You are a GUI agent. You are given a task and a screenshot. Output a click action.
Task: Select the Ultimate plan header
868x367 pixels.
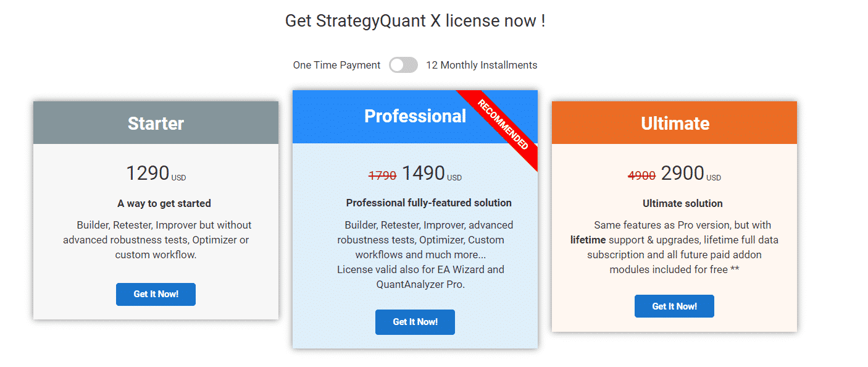674,123
